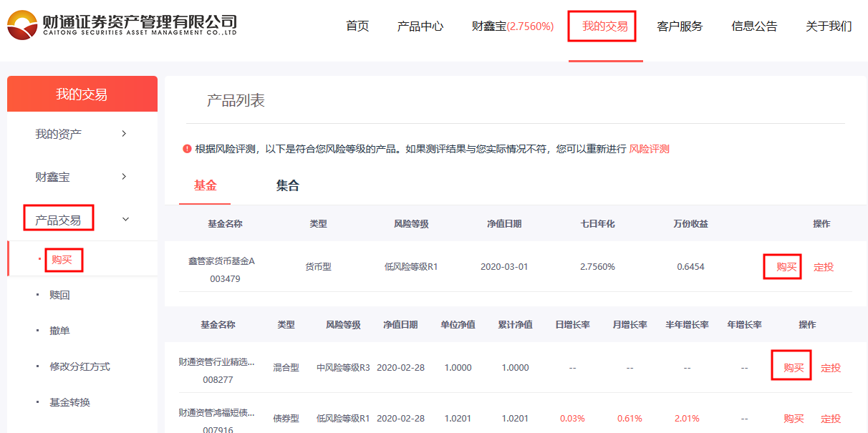Viewport: 868px width, 433px height.
Task: Open 产品中心 navigation item
Action: pyautogui.click(x=420, y=26)
